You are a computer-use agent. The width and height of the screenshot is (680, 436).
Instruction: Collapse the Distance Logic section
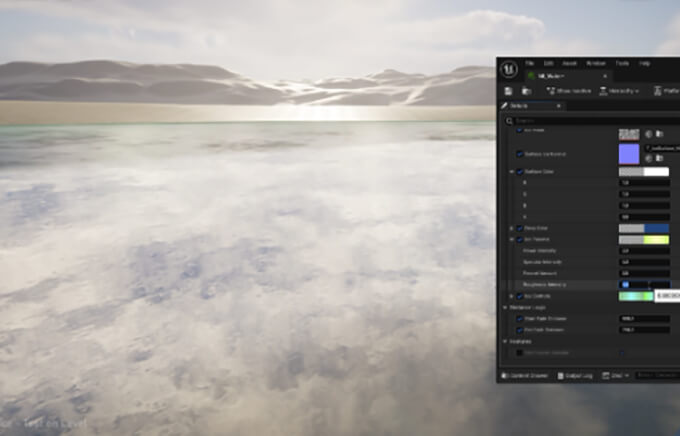[x=505, y=308]
